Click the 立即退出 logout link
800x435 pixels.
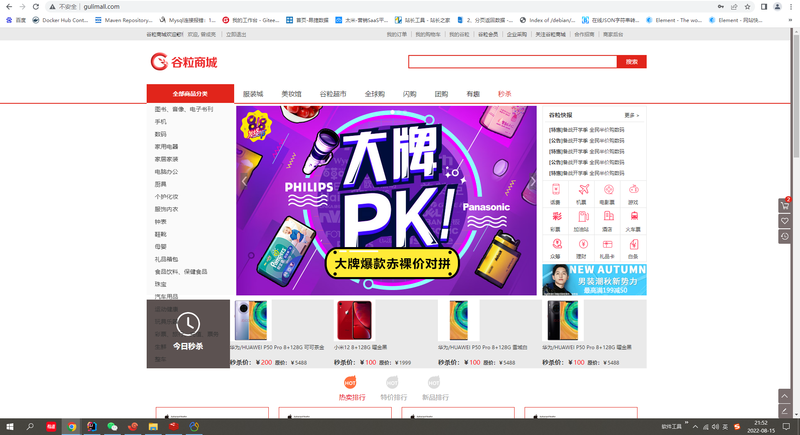pos(236,34)
